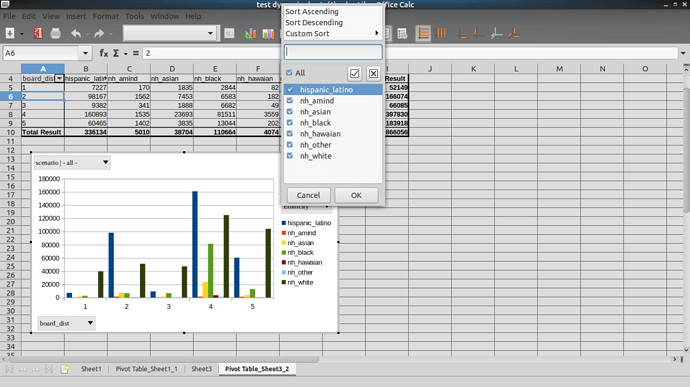The width and height of the screenshot is (690, 387).
Task: Uncheck nh_amind in filter list
Action: pyautogui.click(x=290, y=100)
